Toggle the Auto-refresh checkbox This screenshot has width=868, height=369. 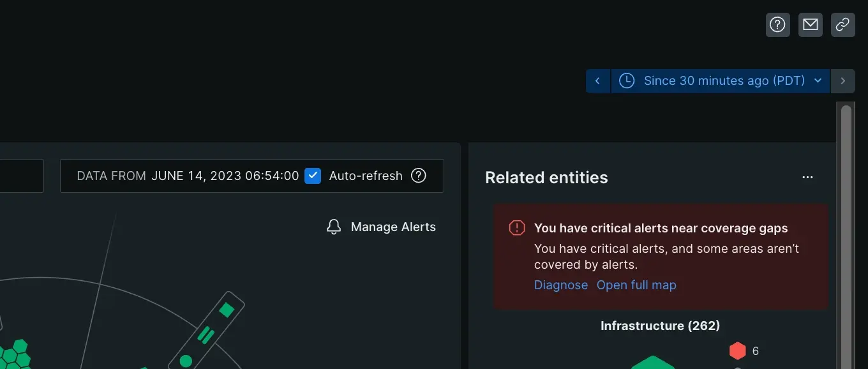(x=313, y=176)
